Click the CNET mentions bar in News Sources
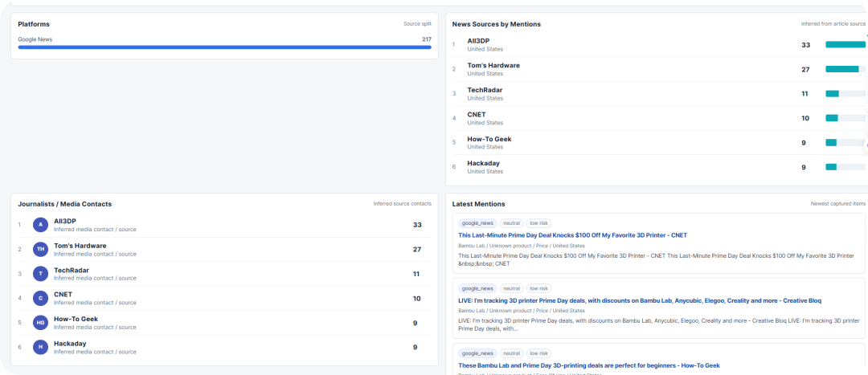Screen dimensions: 868x375 (845, 118)
